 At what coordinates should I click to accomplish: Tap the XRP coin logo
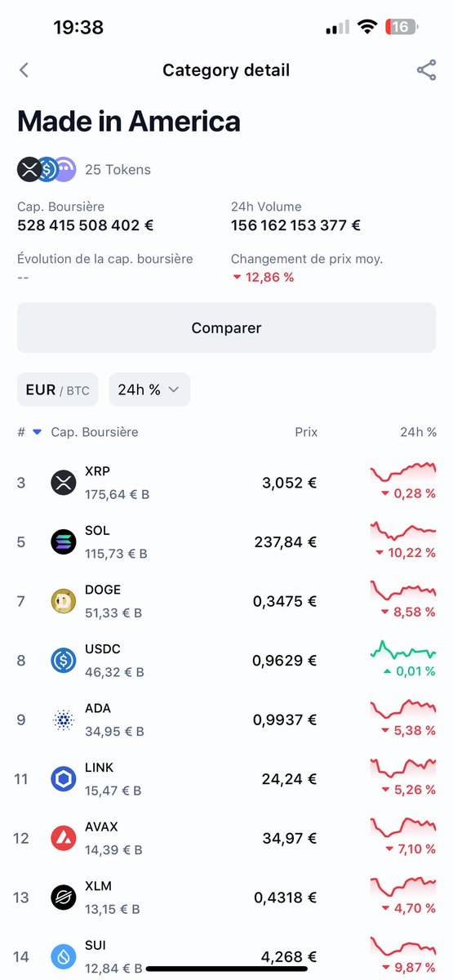64,483
